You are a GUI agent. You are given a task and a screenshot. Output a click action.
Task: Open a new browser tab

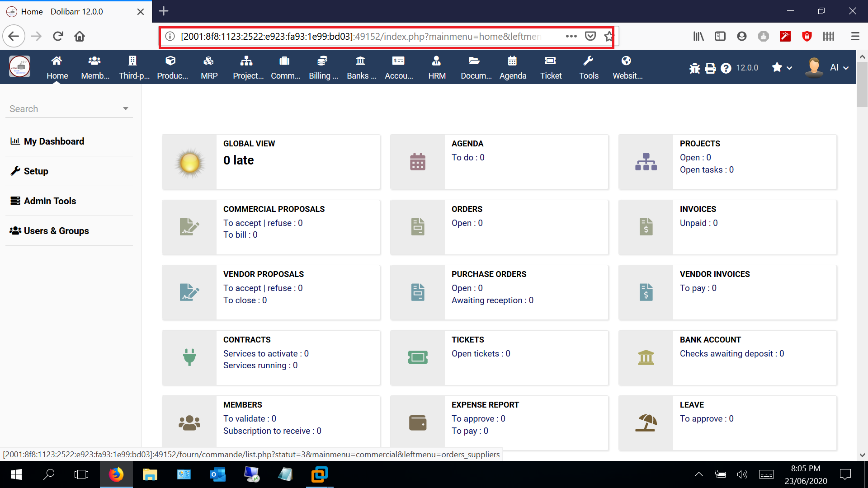(x=164, y=11)
